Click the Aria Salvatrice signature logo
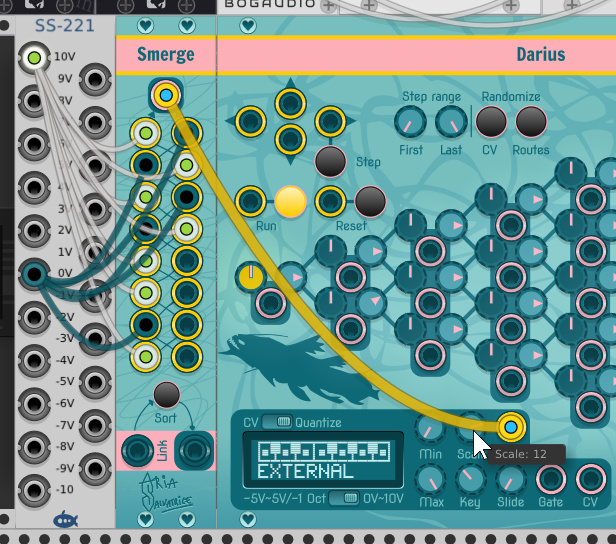 (x=166, y=493)
